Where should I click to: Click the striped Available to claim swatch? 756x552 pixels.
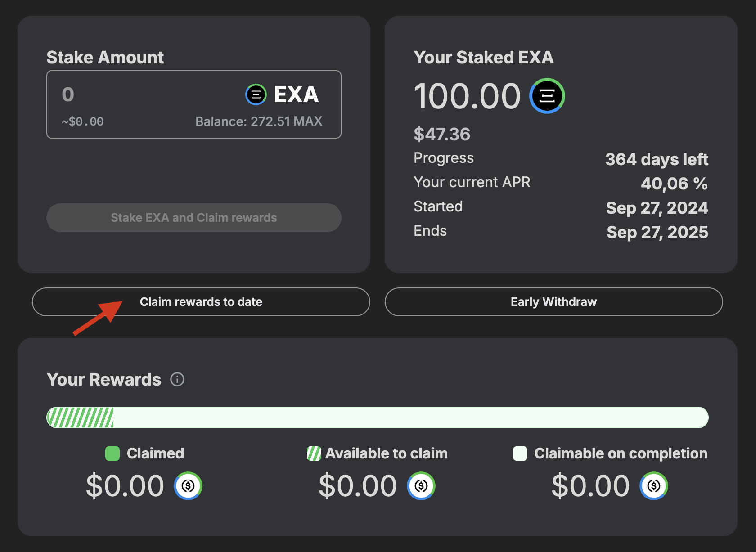[314, 453]
